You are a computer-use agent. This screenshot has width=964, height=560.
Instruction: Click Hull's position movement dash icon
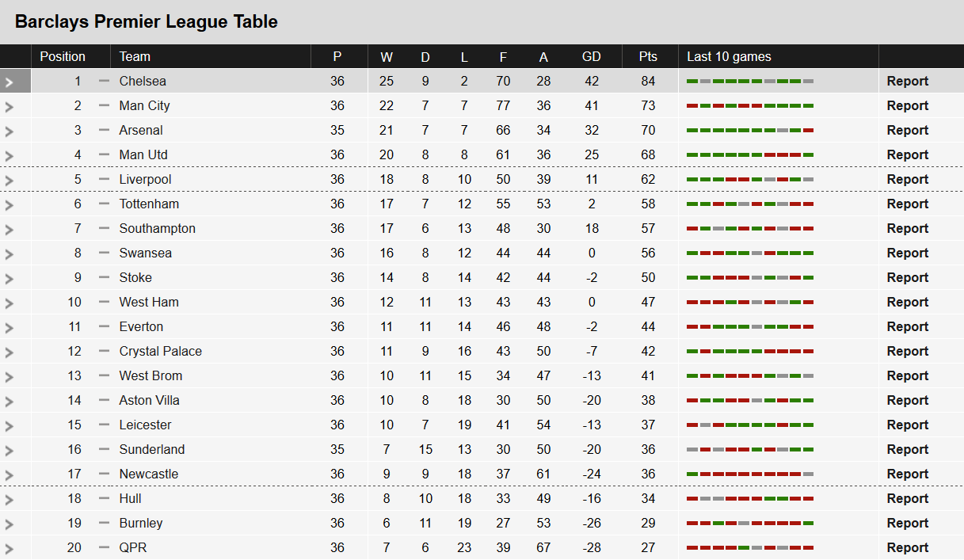click(104, 498)
